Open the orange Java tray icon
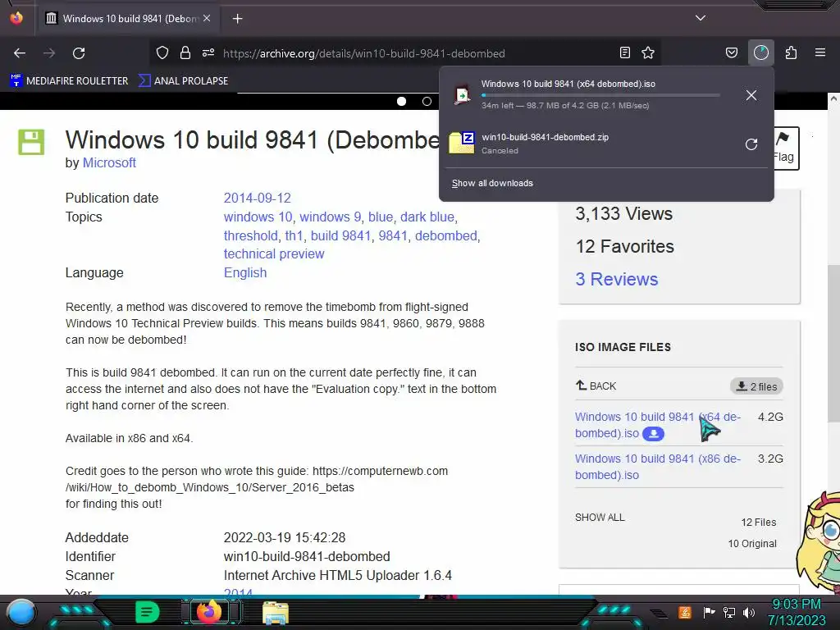 click(685, 612)
